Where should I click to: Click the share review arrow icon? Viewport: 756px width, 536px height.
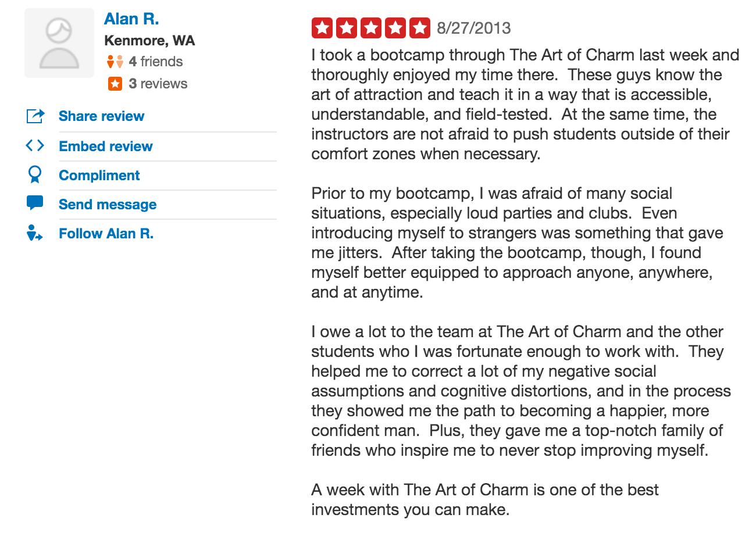point(35,116)
